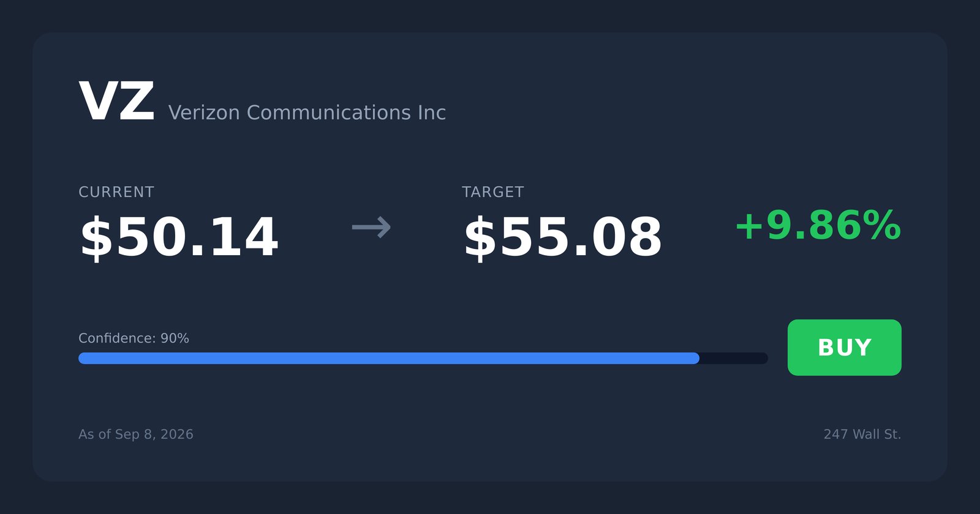Click the unfilled end of confidence bar
Screen dimensions: 980x514
pyautogui.click(x=734, y=358)
